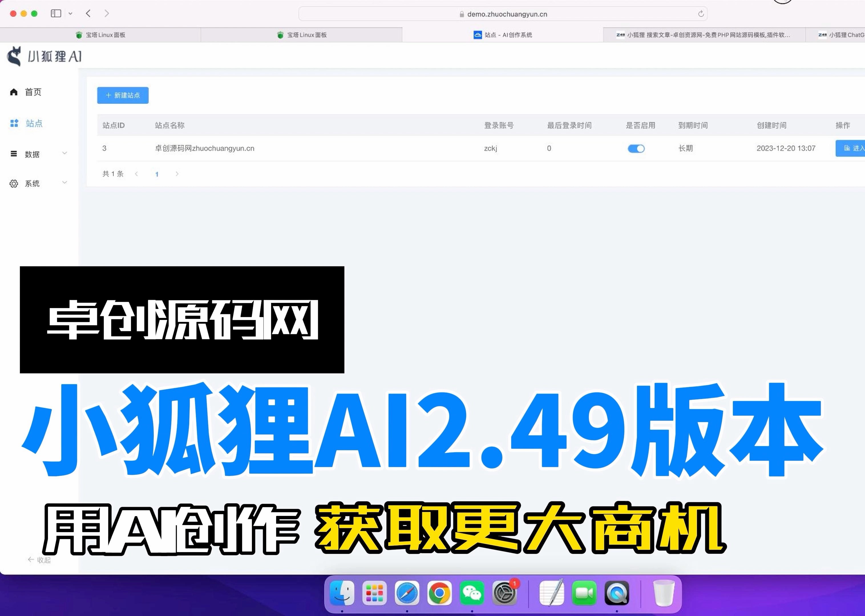Image resolution: width=865 pixels, height=616 pixels.
Task: Open FaceTime from the Dock
Action: 584,593
